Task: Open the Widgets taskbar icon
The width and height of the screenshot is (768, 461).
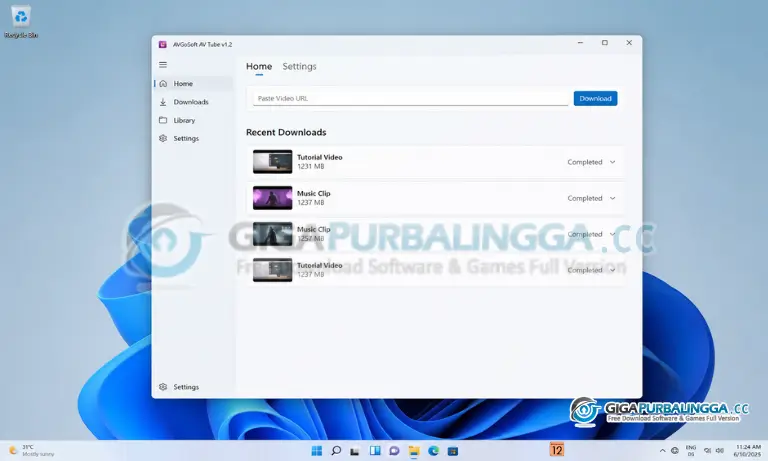Action: [375, 451]
